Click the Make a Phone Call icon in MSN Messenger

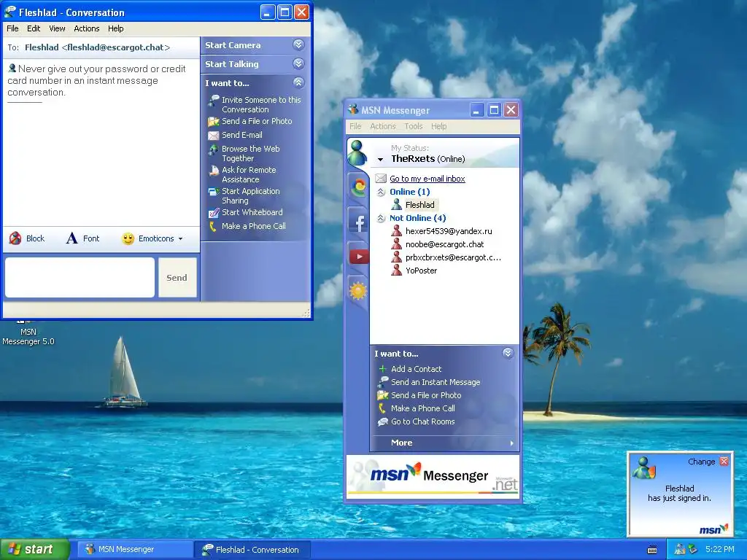coord(382,408)
